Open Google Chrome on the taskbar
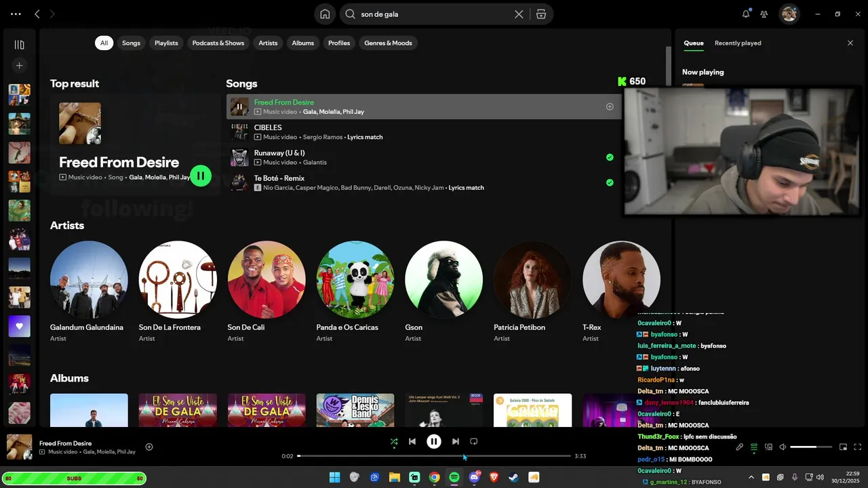This screenshot has width=868, height=488. [434, 477]
